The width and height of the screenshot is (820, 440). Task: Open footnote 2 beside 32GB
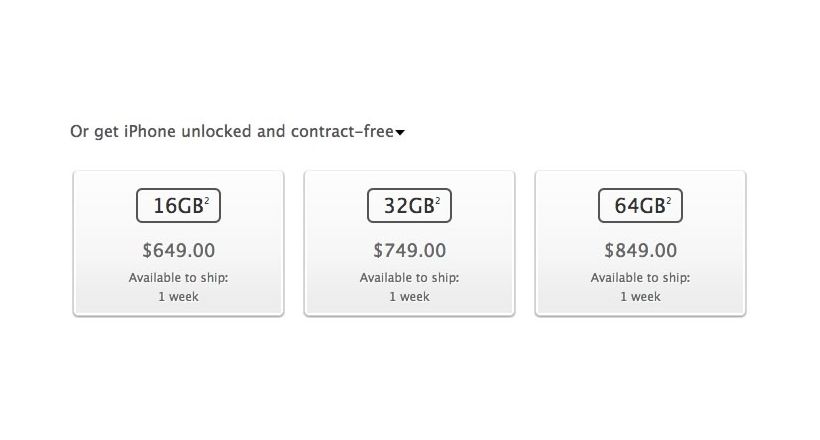click(438, 200)
